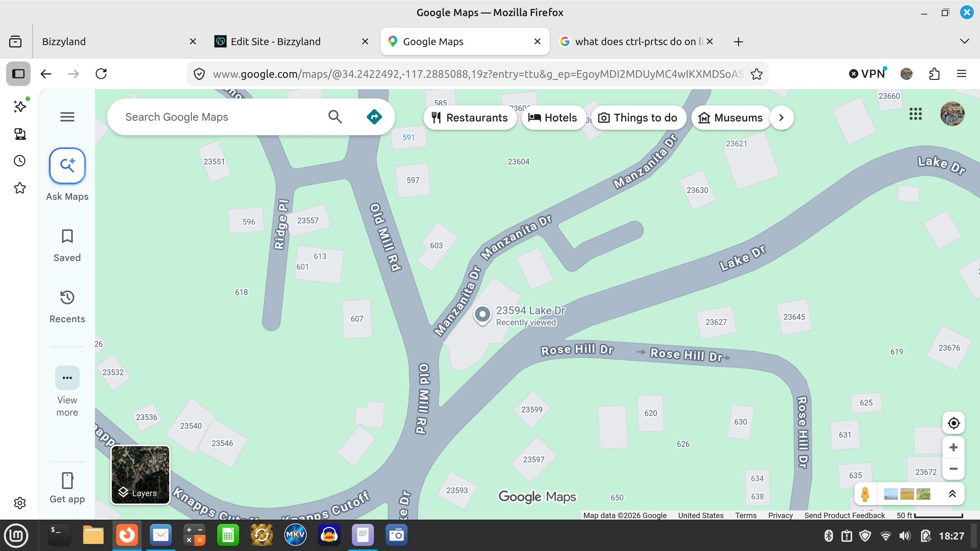Filter map by Restaurants
This screenshot has height=551, width=980.
pyautogui.click(x=470, y=117)
